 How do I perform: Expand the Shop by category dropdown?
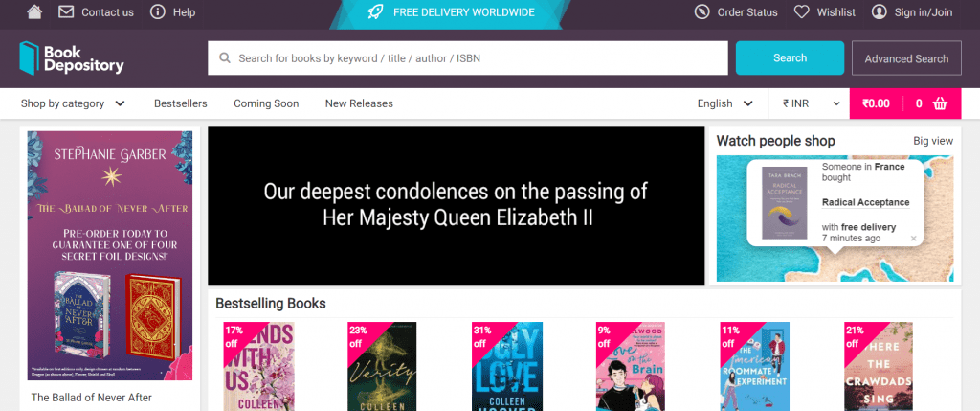[x=73, y=103]
